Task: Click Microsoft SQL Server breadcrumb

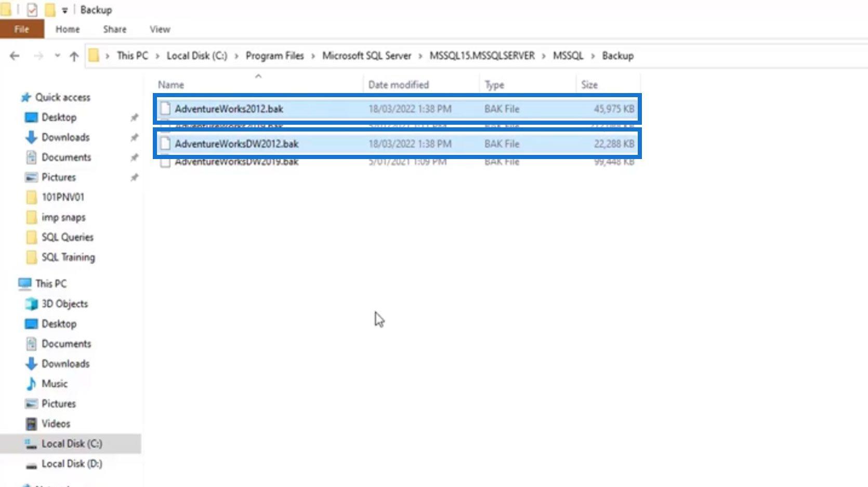Action: coord(366,56)
